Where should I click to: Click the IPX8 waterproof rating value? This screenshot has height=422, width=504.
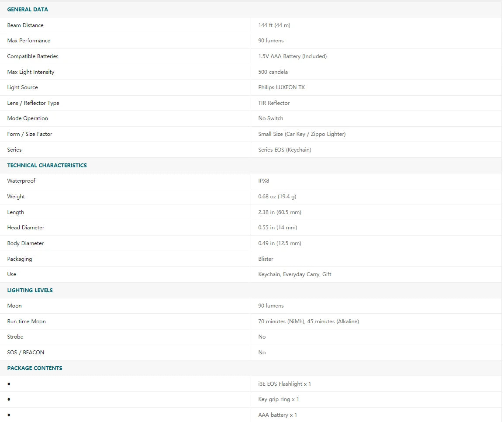tap(264, 181)
